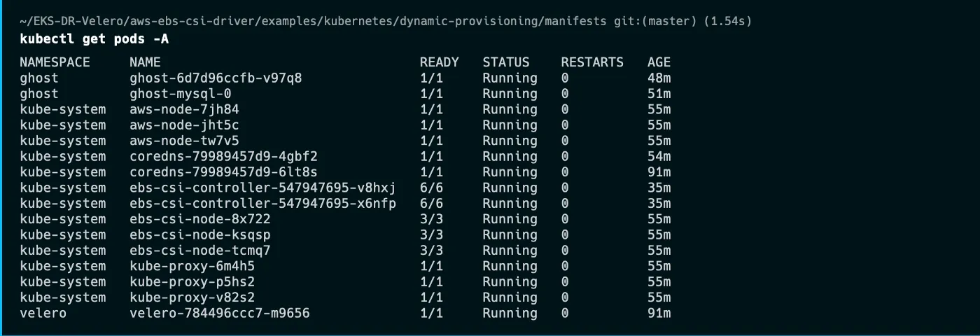Click the STATUS column header

[x=505, y=62]
